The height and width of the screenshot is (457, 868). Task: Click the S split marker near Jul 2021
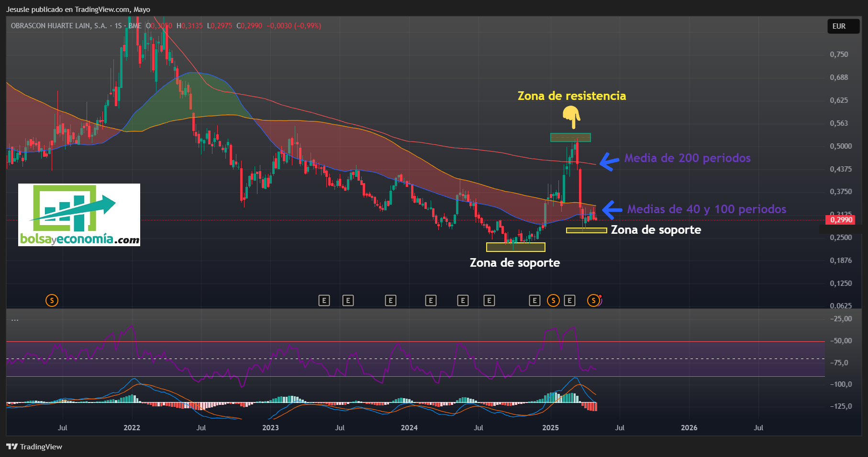click(52, 300)
